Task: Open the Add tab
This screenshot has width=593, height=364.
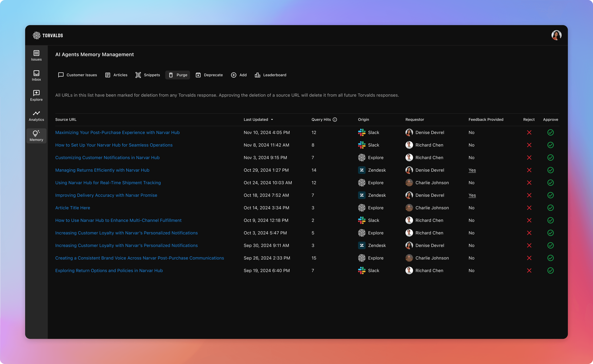Action: pos(239,75)
